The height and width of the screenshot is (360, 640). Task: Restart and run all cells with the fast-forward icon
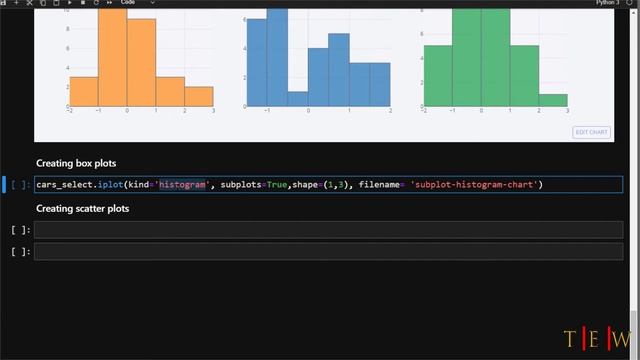(x=109, y=2)
